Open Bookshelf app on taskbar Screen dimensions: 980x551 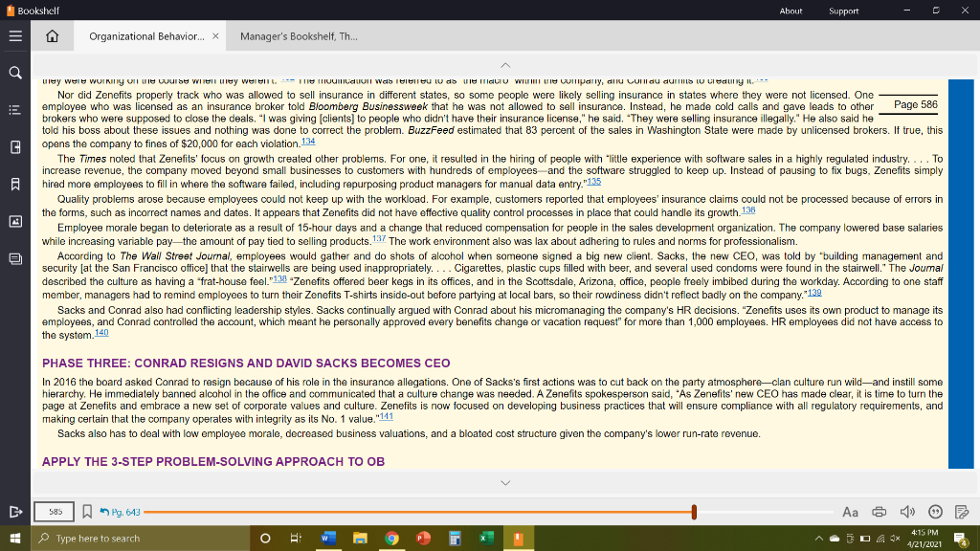click(x=518, y=538)
